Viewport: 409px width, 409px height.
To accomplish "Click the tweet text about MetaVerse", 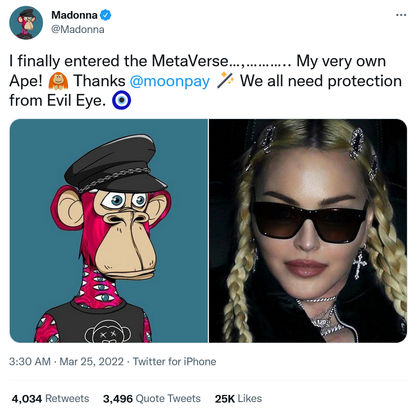I will click(x=205, y=81).
